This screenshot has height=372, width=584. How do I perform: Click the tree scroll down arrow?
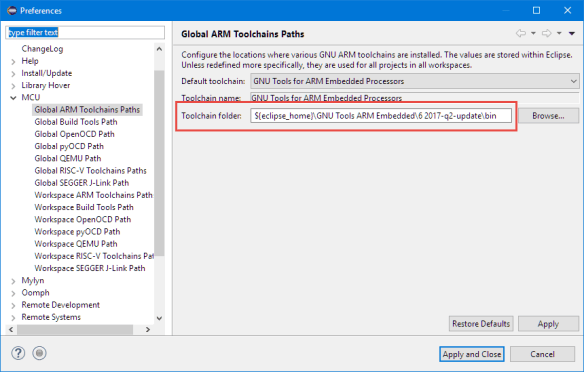point(159,318)
